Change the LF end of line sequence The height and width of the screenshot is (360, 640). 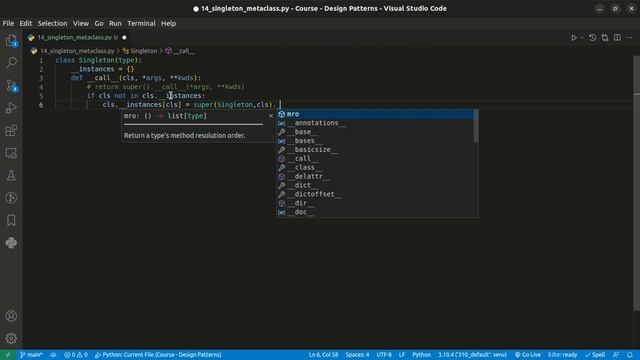click(402, 355)
